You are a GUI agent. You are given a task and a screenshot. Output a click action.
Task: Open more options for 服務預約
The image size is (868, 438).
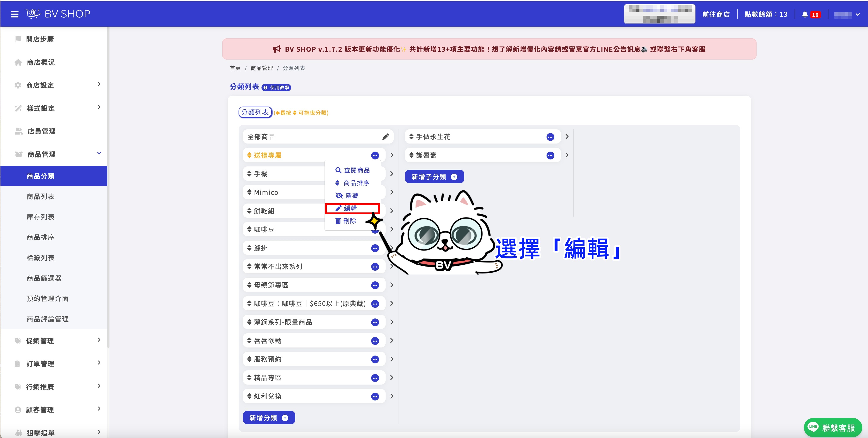[x=375, y=359]
